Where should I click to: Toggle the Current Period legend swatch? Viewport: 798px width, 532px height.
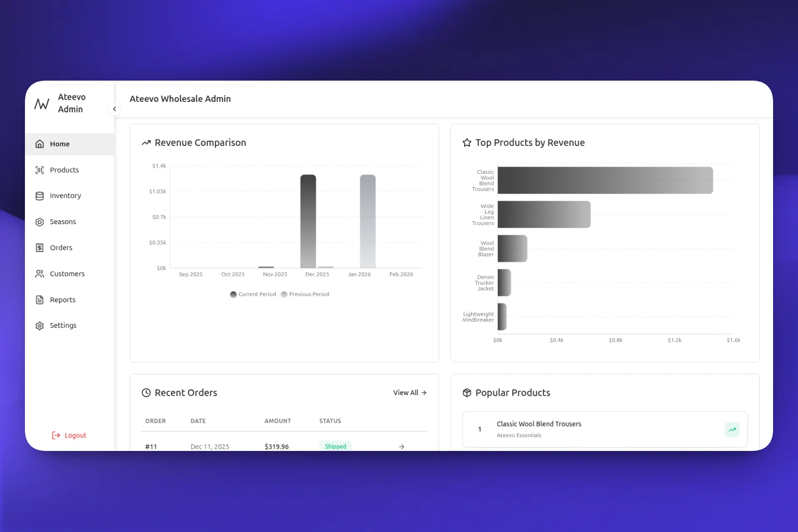pyautogui.click(x=233, y=294)
